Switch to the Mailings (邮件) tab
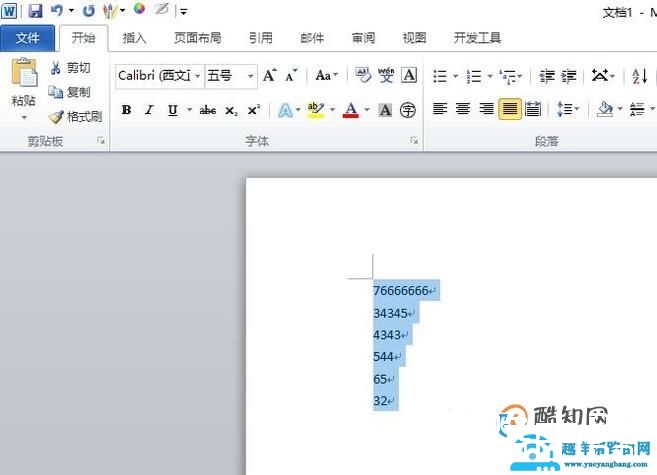The image size is (657, 475). [x=312, y=38]
